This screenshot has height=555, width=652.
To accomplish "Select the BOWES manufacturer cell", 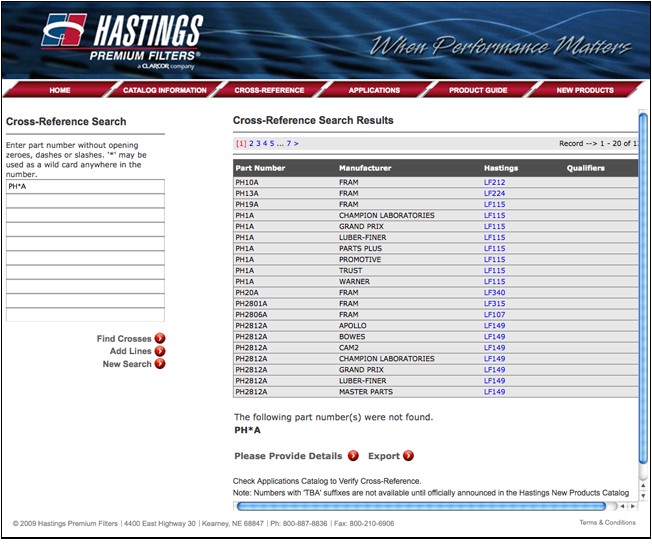I will pyautogui.click(x=352, y=337).
